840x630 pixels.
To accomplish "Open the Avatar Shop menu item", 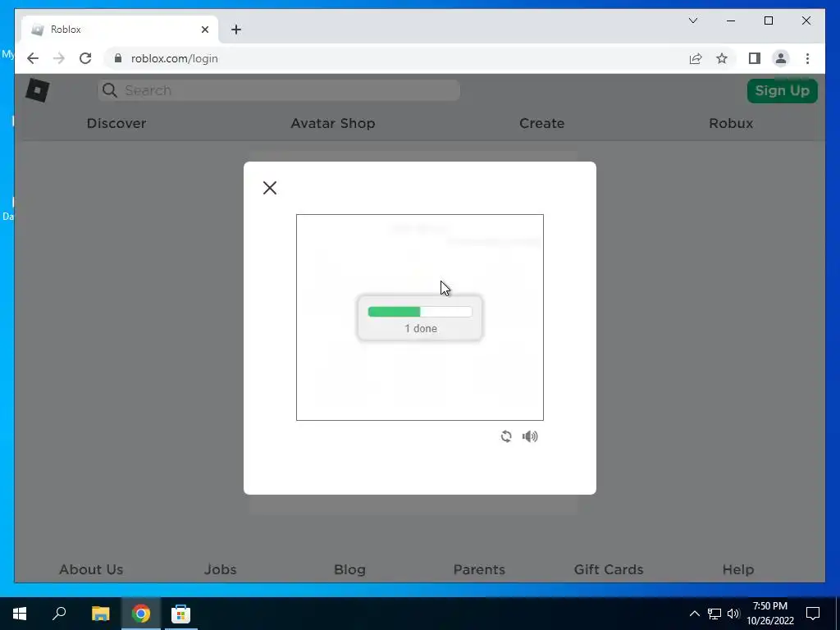I will (x=333, y=123).
